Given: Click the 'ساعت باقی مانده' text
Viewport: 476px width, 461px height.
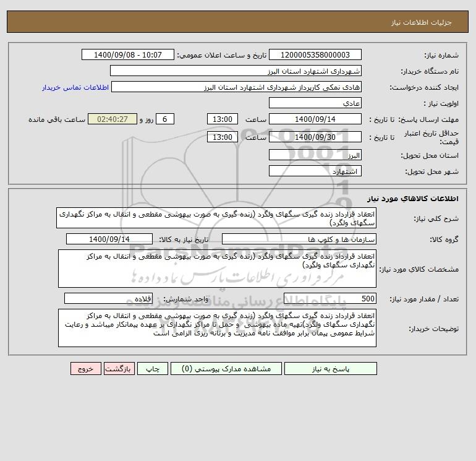Looking at the screenshot, I should coord(57,119).
